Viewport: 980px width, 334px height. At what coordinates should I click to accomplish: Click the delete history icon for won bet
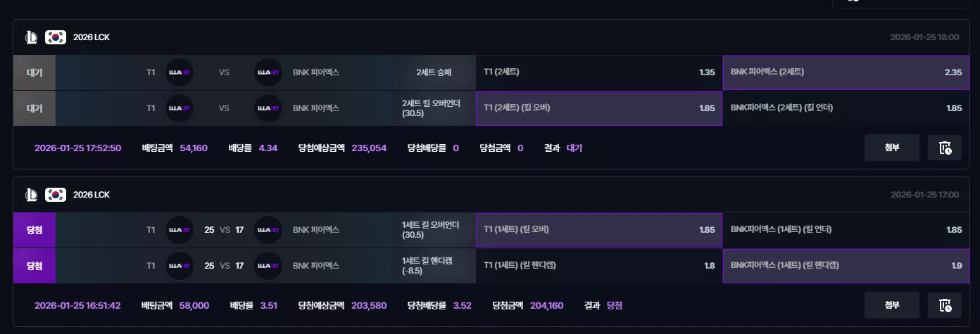pyautogui.click(x=945, y=305)
